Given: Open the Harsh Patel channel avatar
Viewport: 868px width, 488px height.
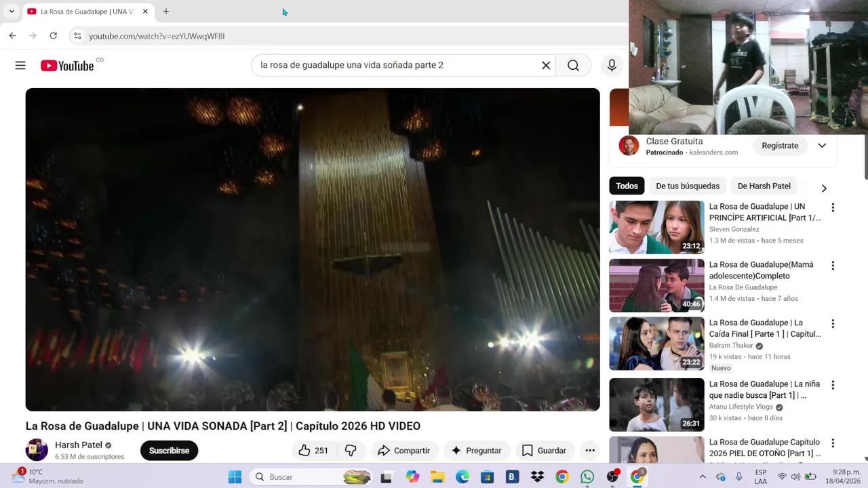Looking at the screenshot, I should click(37, 450).
